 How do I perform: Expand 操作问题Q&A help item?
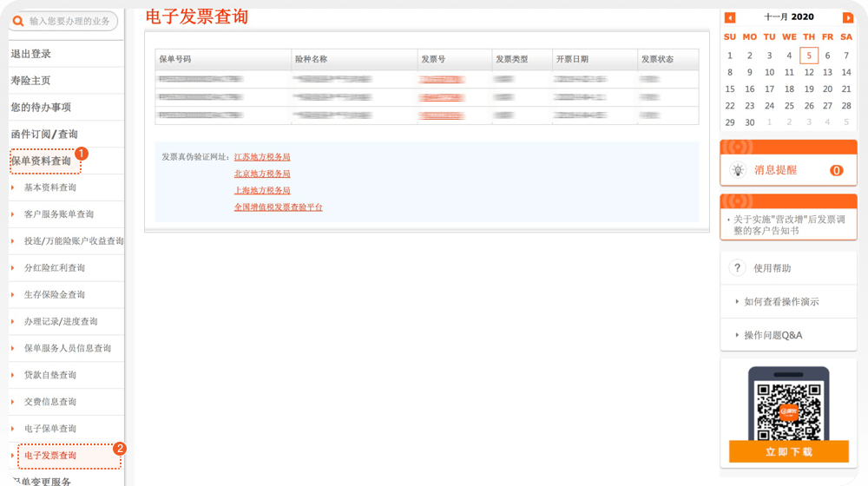coord(773,335)
